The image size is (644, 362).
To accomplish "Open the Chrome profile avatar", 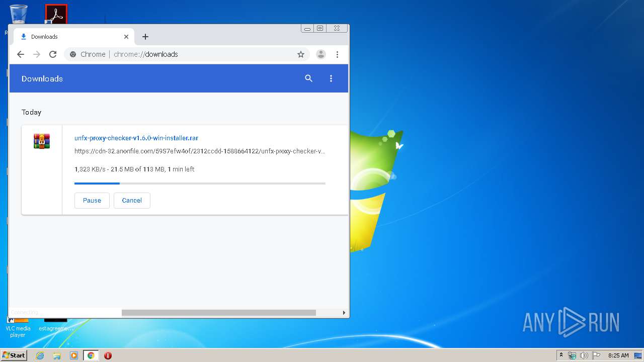I will [321, 54].
